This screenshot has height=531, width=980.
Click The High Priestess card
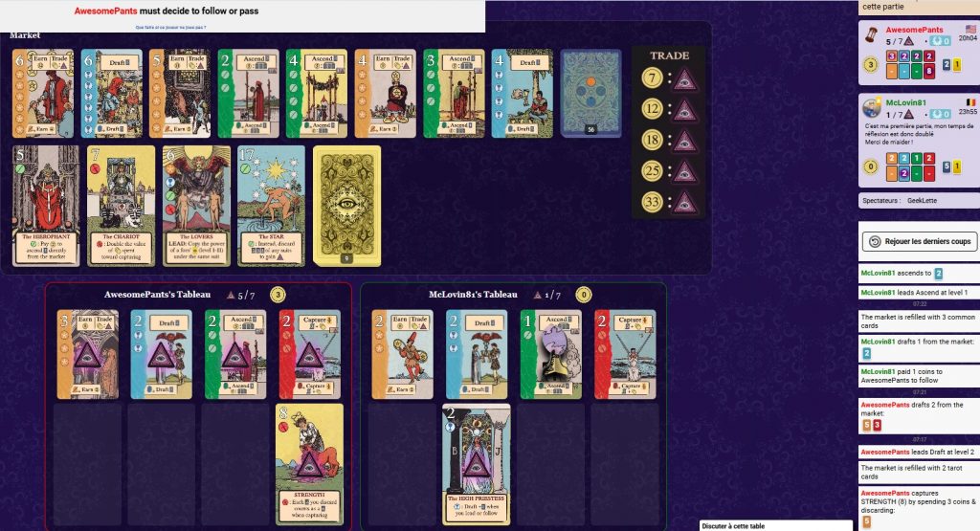pyautogui.click(x=477, y=463)
